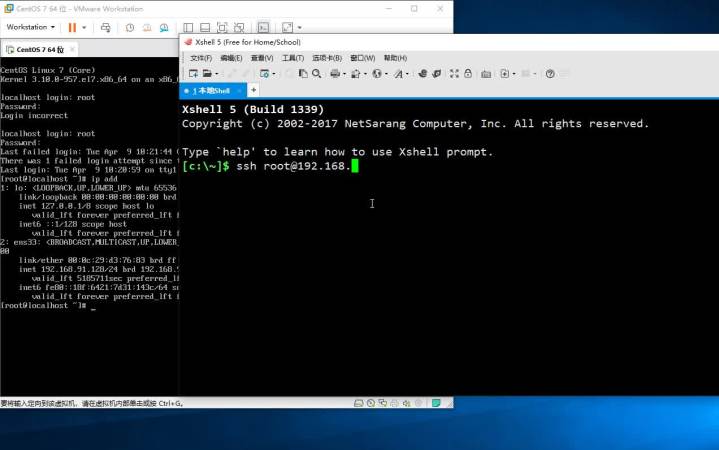719x450 pixels.
Task: Click the VMware CD/DVD status icon
Action: point(371,403)
